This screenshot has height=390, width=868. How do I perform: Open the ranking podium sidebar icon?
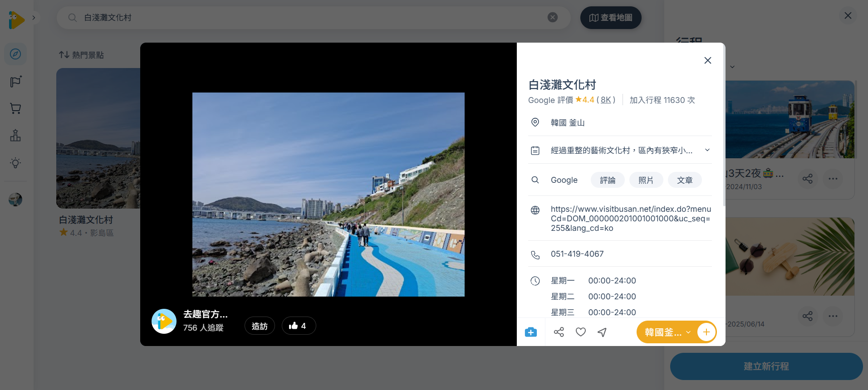pyautogui.click(x=15, y=136)
